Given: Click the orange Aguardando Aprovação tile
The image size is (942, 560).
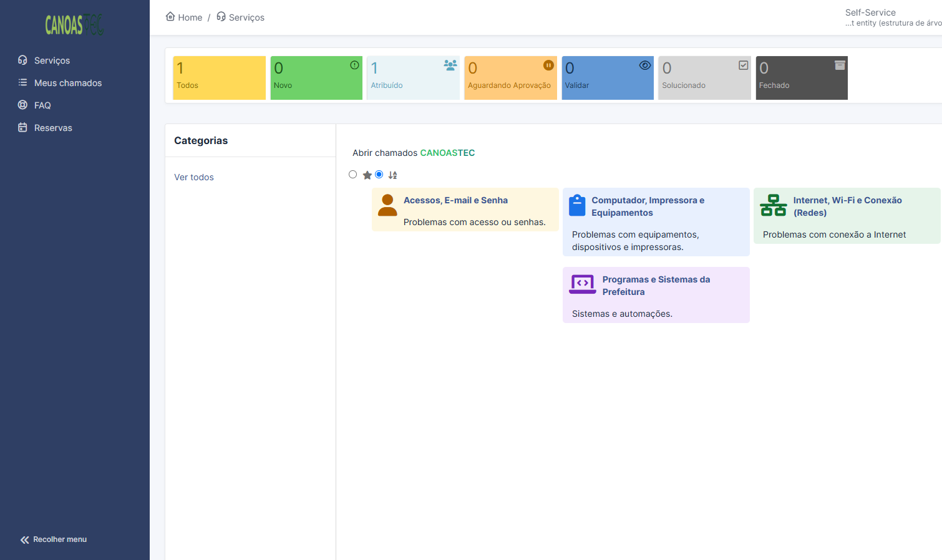Looking at the screenshot, I should coord(510,78).
